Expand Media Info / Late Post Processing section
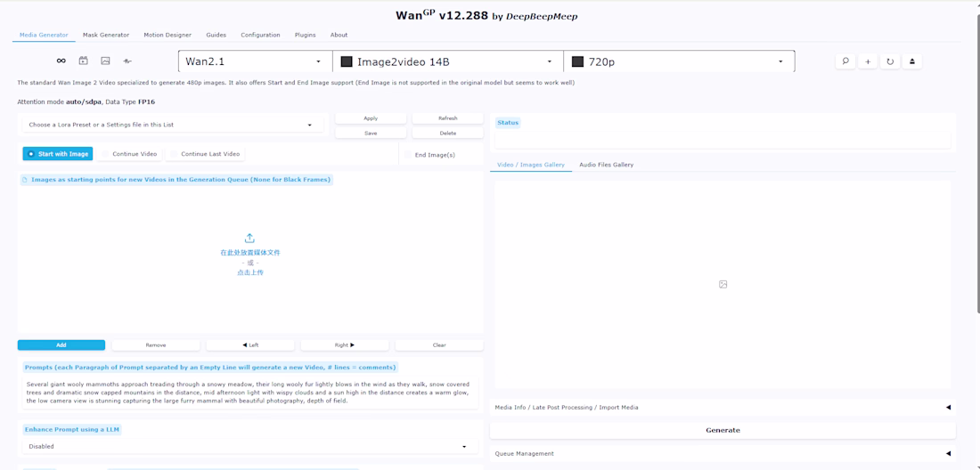The image size is (980, 470). [723, 407]
